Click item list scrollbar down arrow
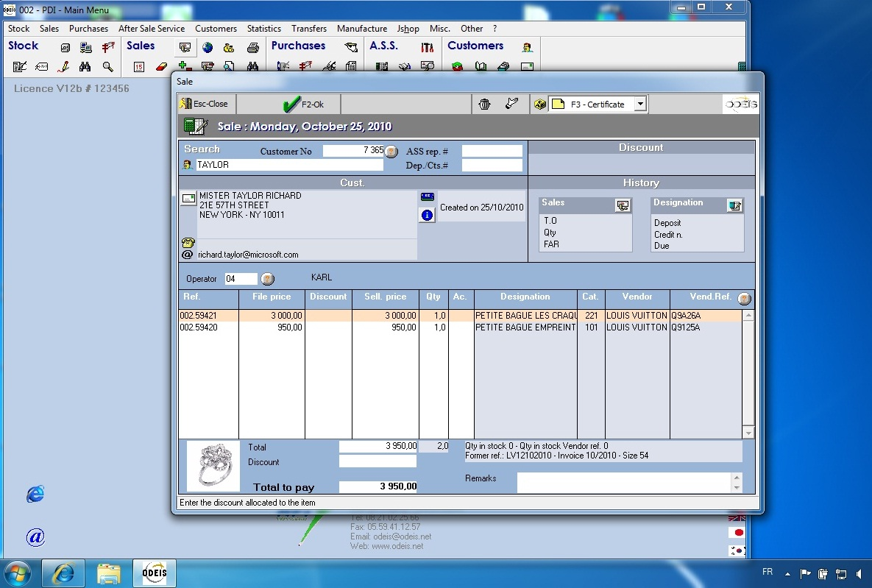The image size is (872, 588). [x=748, y=433]
